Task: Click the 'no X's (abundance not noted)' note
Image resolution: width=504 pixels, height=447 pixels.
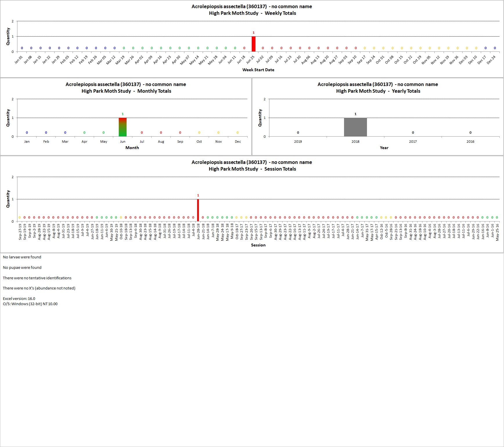Action: point(39,288)
